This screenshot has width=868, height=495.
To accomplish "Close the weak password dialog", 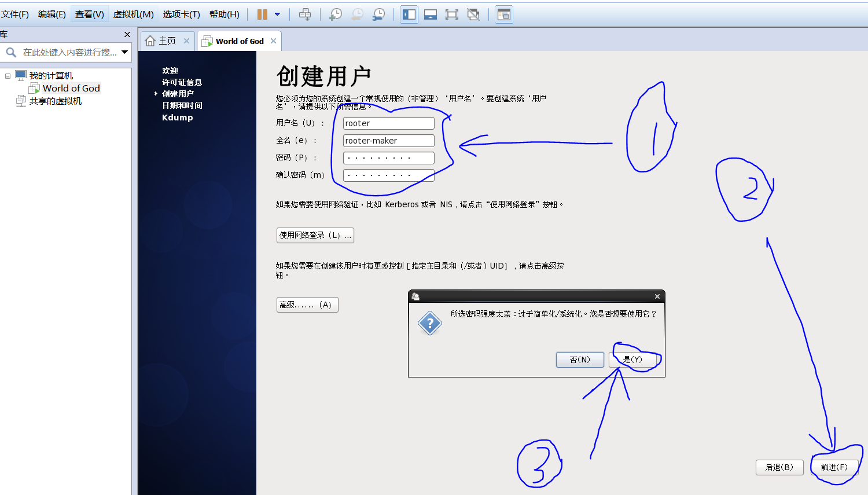I will [657, 296].
